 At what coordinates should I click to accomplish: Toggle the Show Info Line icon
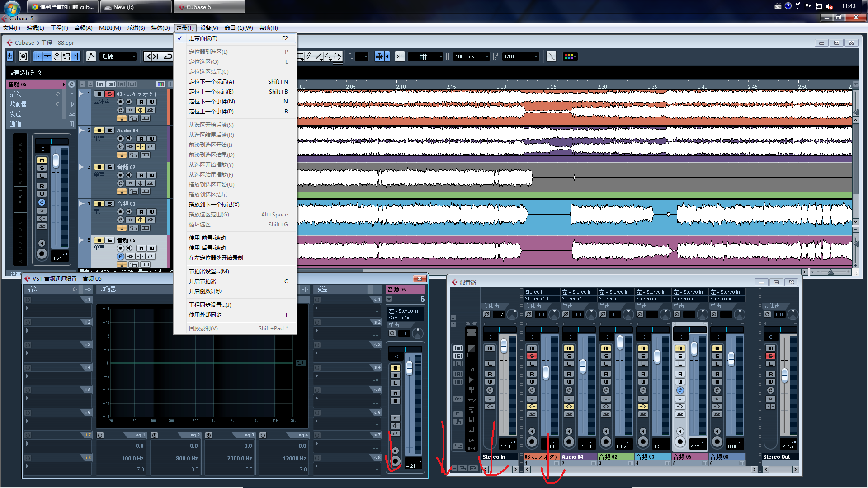click(47, 56)
